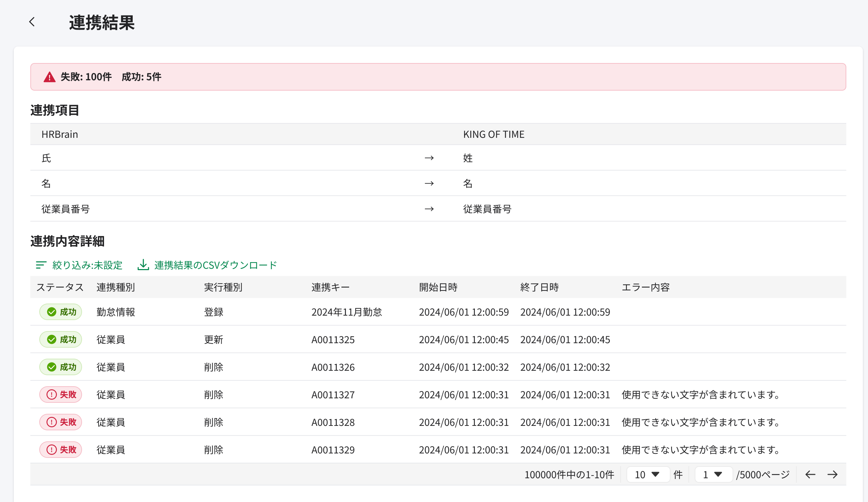Screen dimensions: 868x502
Task: Click the red warning triangle icon
Action: [x=50, y=77]
